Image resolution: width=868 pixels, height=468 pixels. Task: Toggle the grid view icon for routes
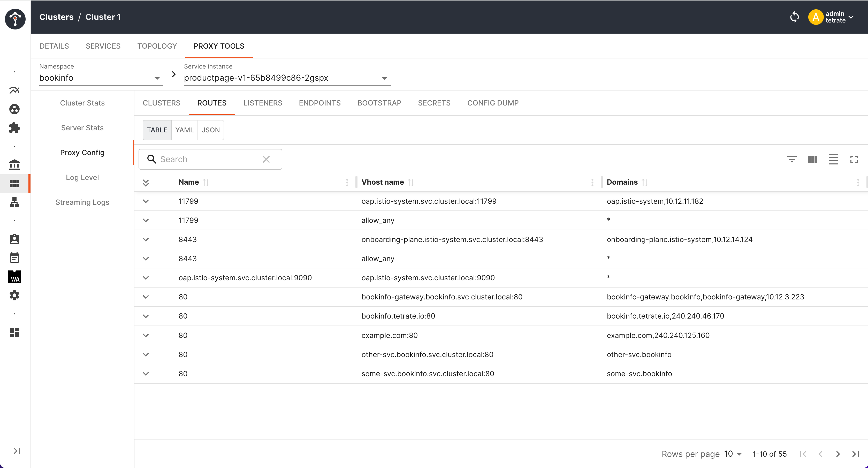pyautogui.click(x=813, y=158)
